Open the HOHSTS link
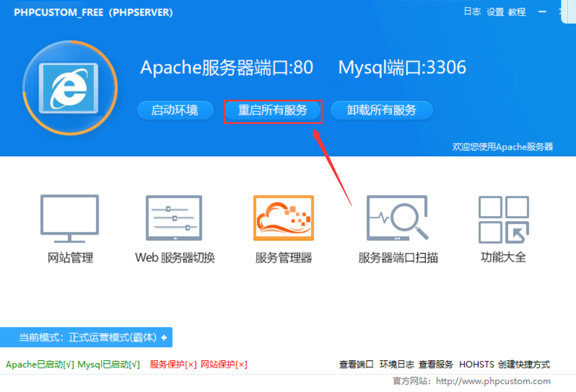The height and width of the screenshot is (392, 576). [x=477, y=364]
